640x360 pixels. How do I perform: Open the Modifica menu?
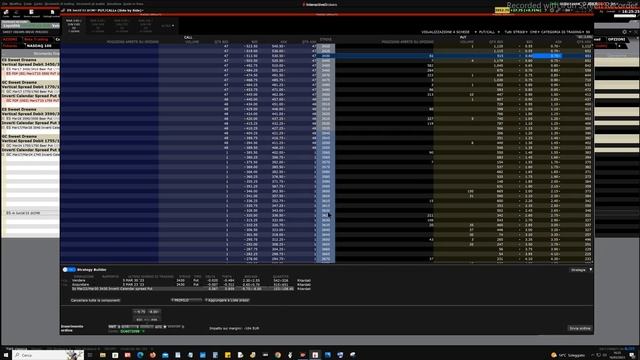click(x=16, y=4)
